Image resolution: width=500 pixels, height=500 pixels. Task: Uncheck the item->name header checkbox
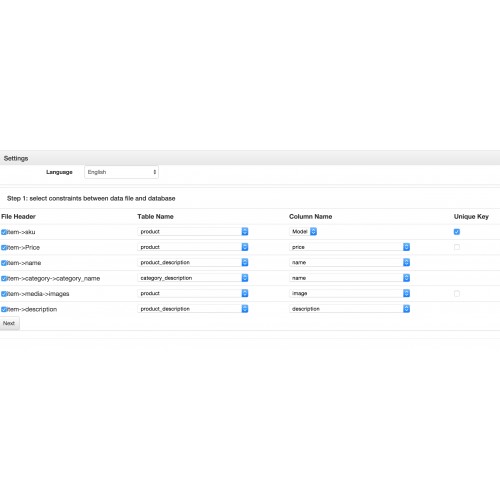[4, 263]
